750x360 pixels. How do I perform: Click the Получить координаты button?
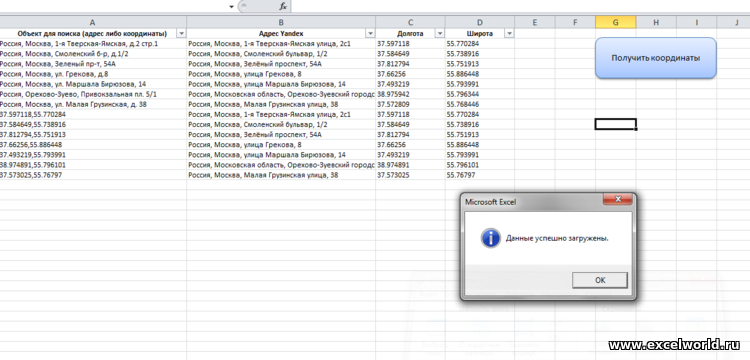(656, 58)
